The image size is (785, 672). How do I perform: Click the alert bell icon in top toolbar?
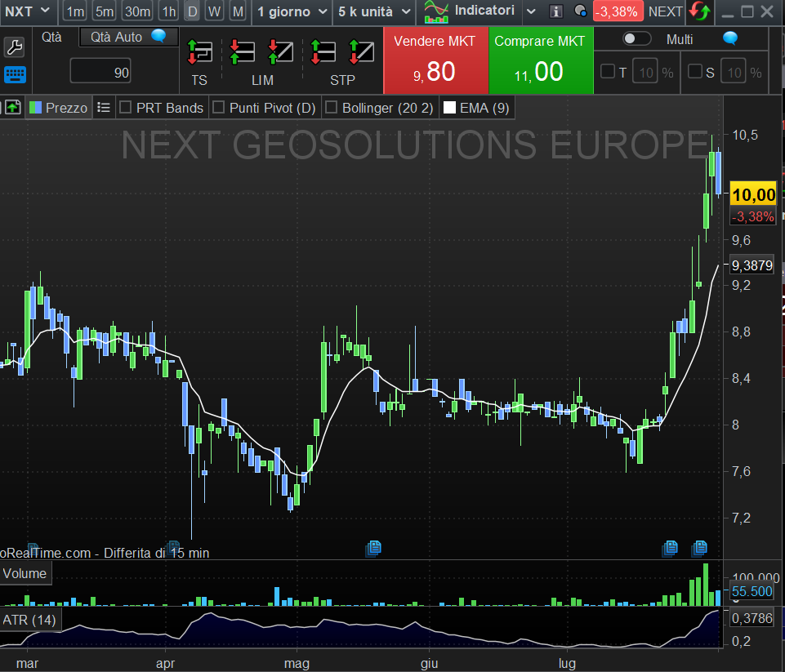(x=580, y=11)
